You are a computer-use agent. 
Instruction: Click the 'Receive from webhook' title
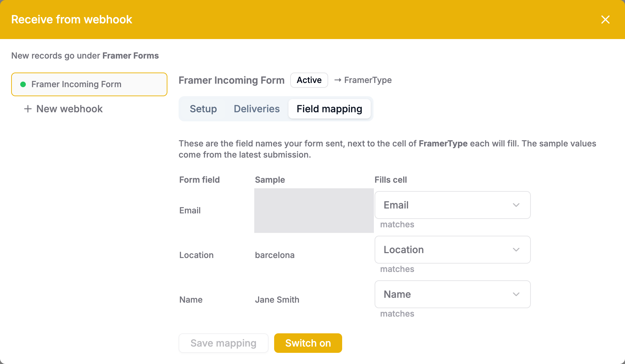[x=72, y=20]
